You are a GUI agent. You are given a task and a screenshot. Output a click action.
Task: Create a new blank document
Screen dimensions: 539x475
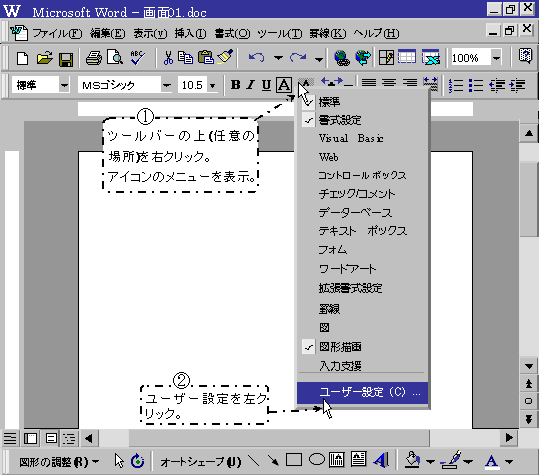point(22,58)
